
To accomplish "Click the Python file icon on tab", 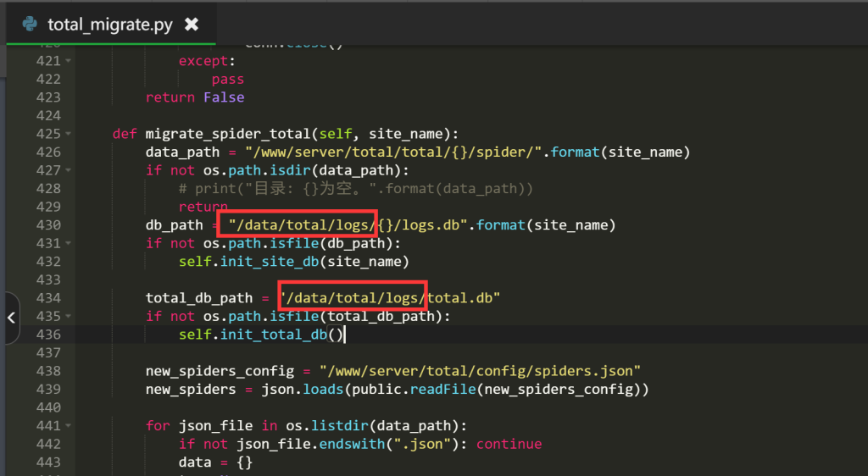I will pos(30,24).
